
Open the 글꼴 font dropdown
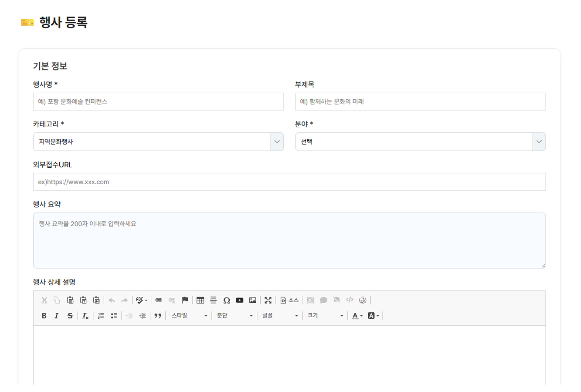point(279,316)
